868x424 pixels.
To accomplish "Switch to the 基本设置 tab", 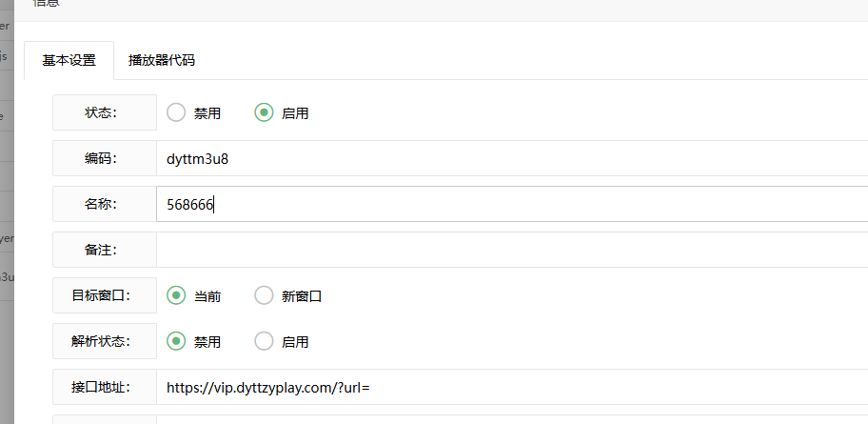I will (x=69, y=60).
